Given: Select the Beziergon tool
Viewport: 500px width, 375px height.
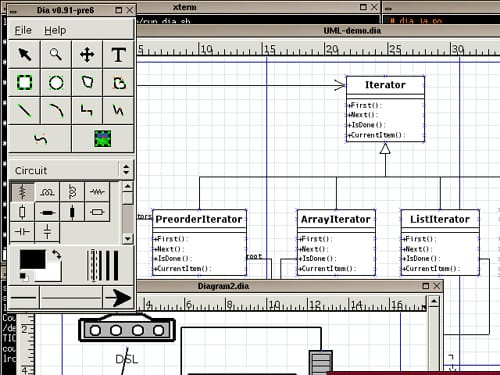Looking at the screenshot, I should [x=118, y=83].
